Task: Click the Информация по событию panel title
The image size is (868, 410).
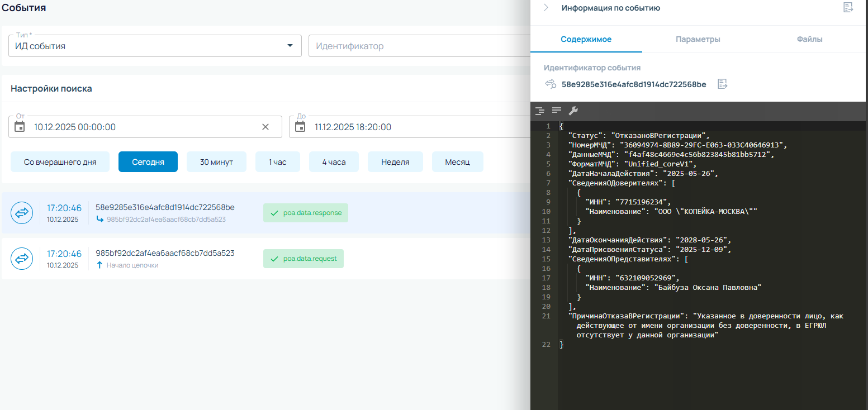Action: tap(611, 8)
